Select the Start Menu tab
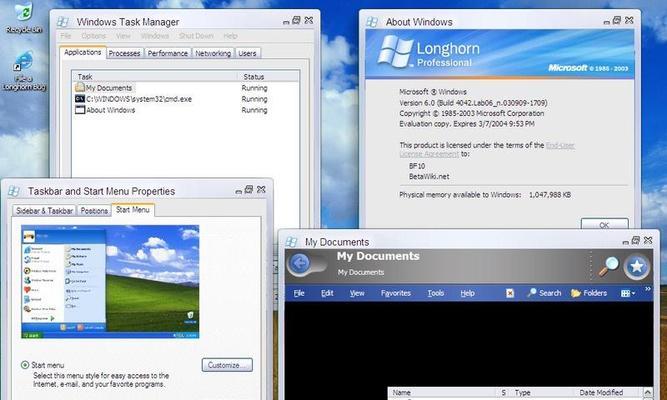This screenshot has width=667, height=400. 133,210
